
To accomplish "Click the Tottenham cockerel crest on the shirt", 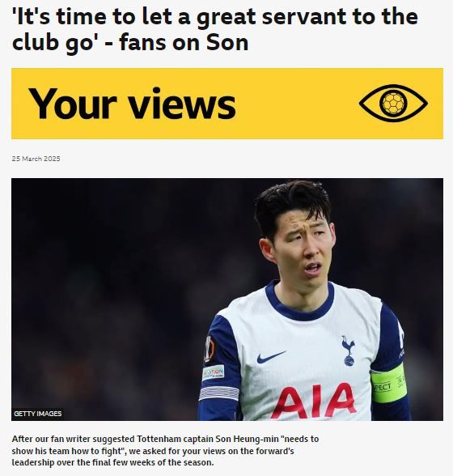I will pos(349,351).
